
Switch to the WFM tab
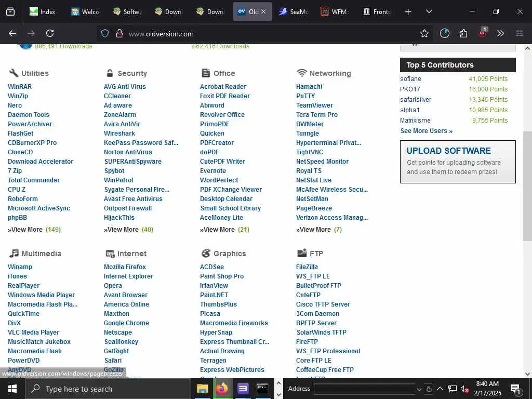tap(335, 12)
